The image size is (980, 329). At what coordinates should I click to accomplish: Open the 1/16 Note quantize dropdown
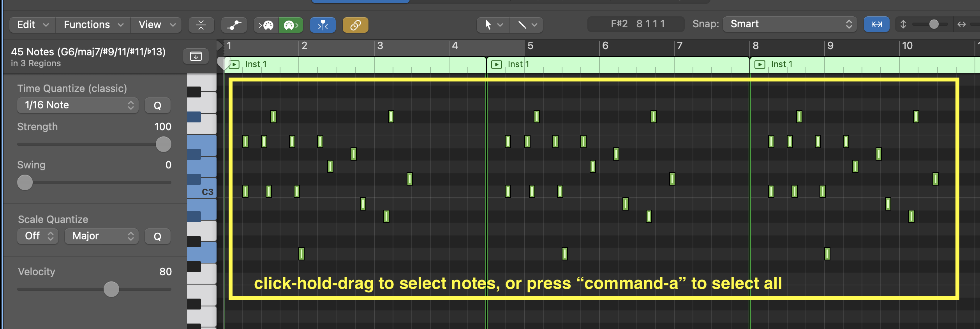click(x=78, y=105)
